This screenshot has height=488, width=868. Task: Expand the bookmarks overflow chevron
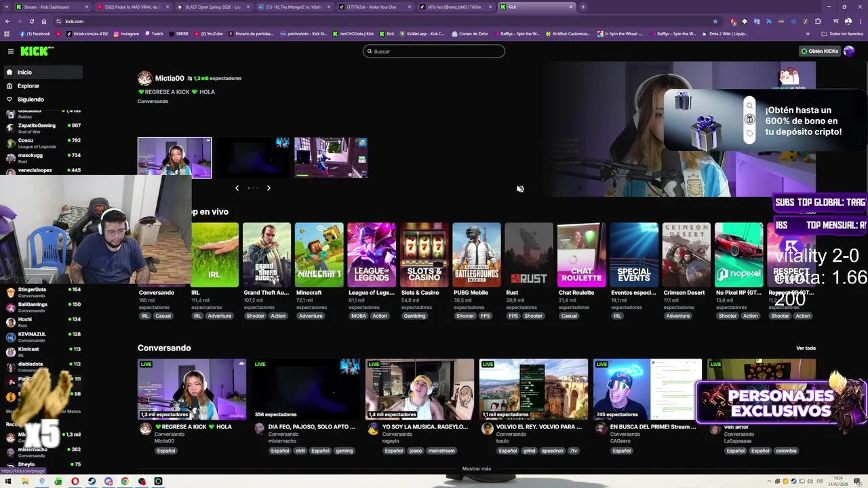[x=808, y=33]
